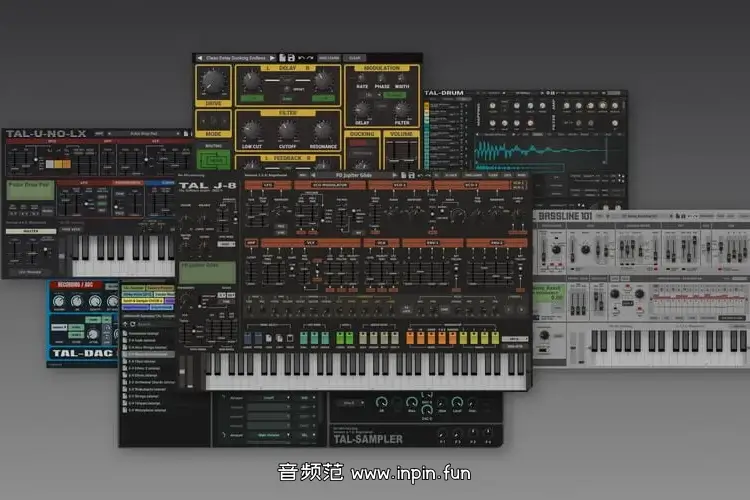Click ENV-2 section header in TAL J-8
This screenshot has width=750, height=500.
click(x=496, y=243)
